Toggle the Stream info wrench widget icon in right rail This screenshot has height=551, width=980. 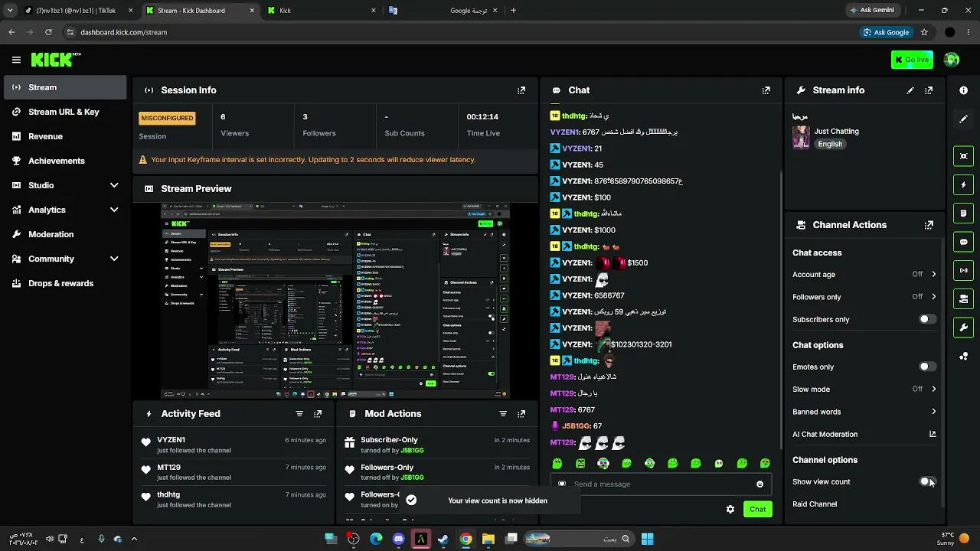pos(963,328)
